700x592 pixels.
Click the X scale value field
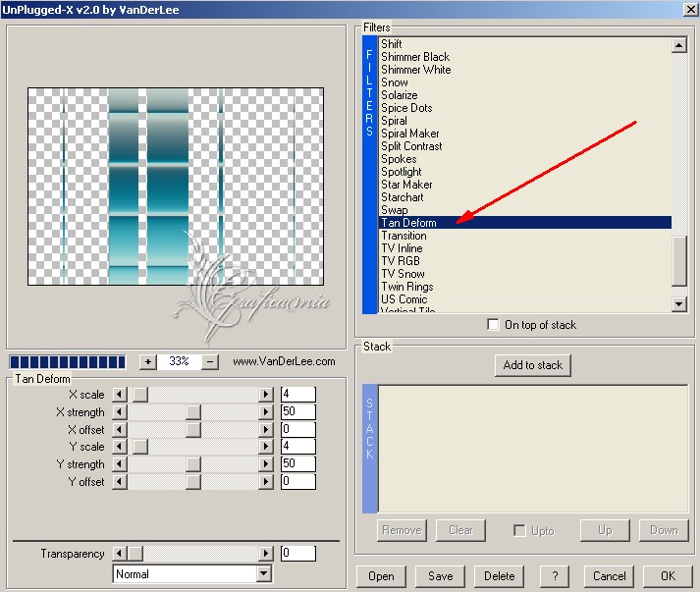297,394
